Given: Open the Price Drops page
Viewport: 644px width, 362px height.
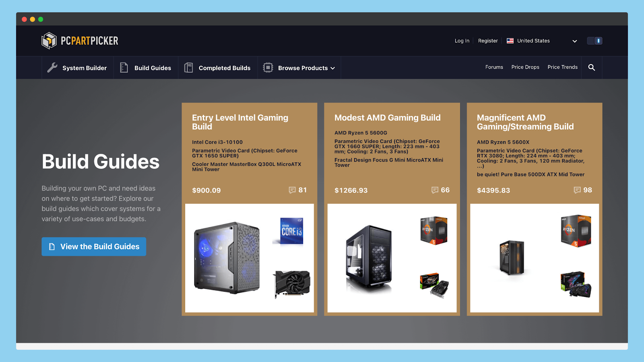Looking at the screenshot, I should (525, 67).
